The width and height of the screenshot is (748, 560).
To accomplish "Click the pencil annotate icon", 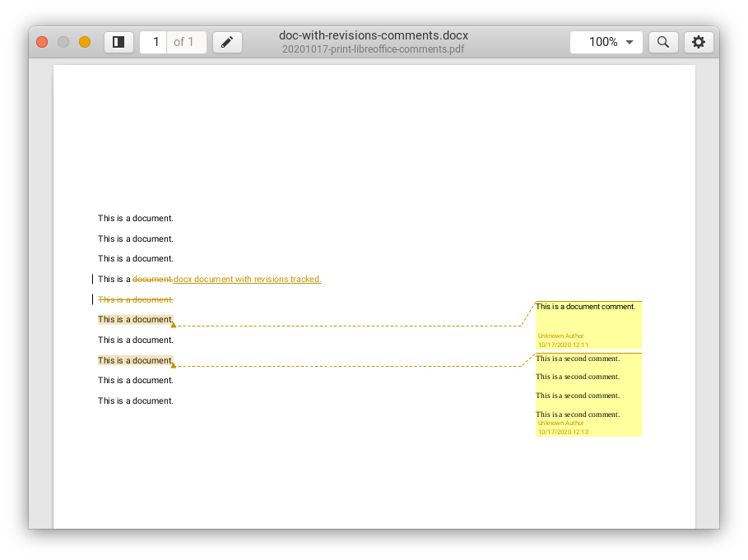I will point(227,42).
